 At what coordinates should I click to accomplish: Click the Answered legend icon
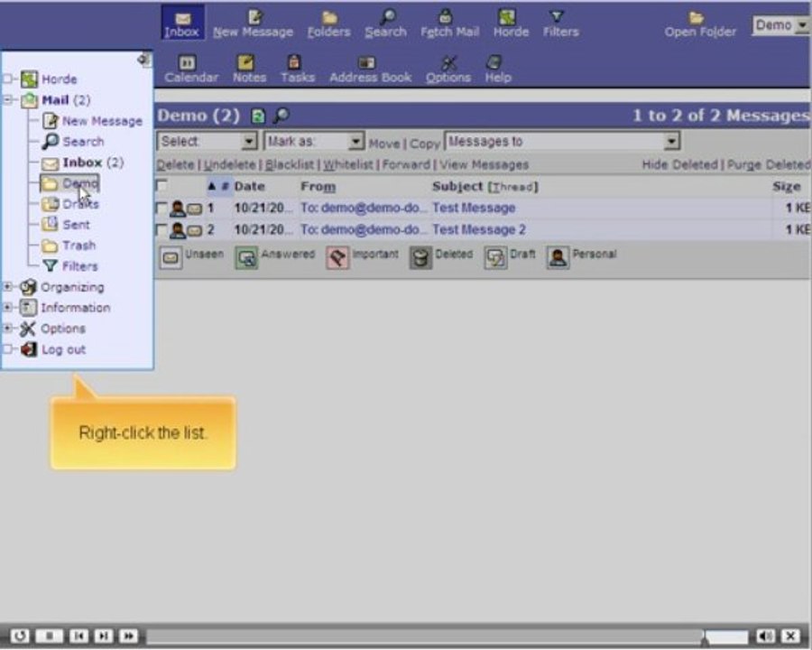click(x=246, y=257)
